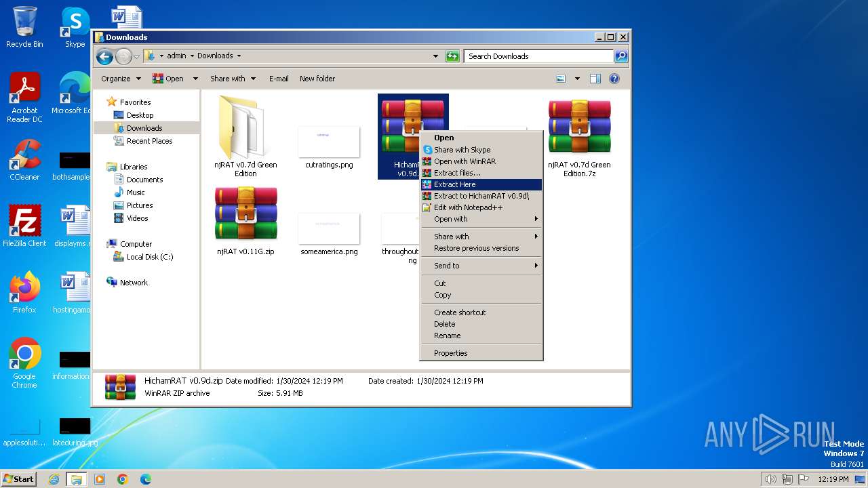
Task: Select the njRAT v0.11G.zip archive
Action: click(245, 222)
